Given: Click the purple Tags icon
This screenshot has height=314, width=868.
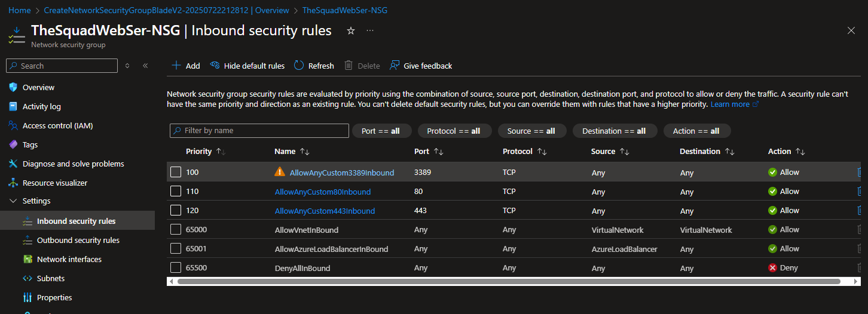Looking at the screenshot, I should pos(13,144).
